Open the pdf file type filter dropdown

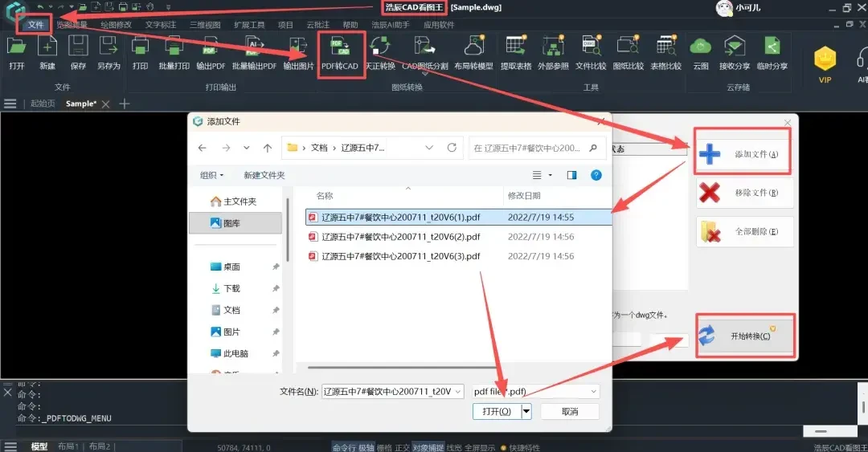pos(593,392)
